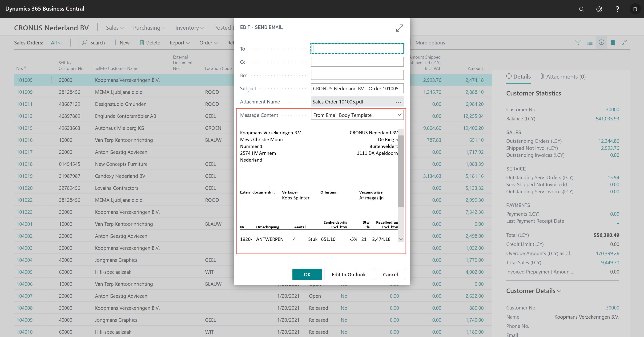
Task: Open Total Sales (LCY) 9,449.70
Action: (x=610, y=263)
